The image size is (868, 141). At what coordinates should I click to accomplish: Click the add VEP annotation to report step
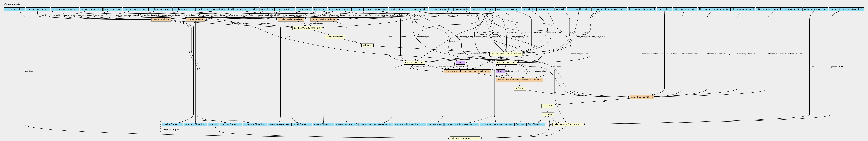point(465,138)
